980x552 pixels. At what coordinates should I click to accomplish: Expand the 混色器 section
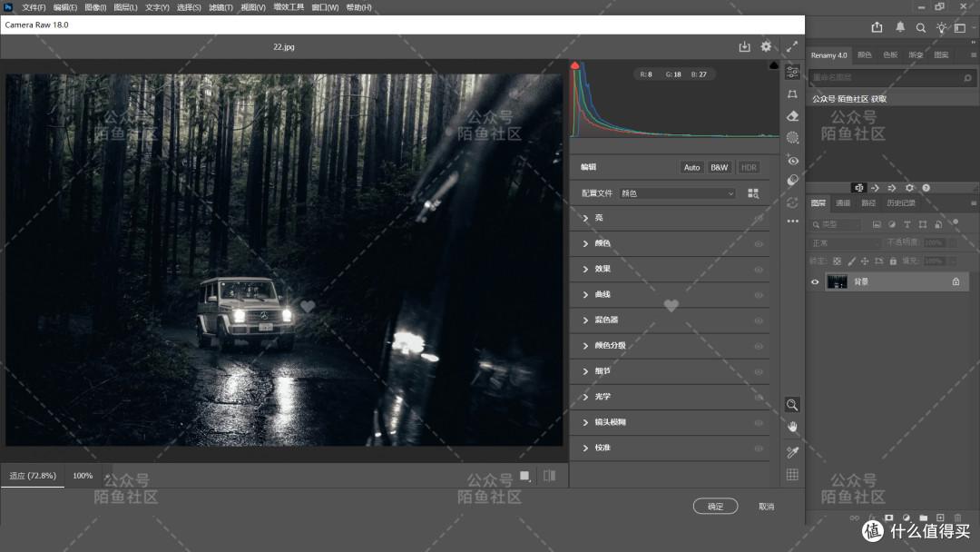click(670, 320)
